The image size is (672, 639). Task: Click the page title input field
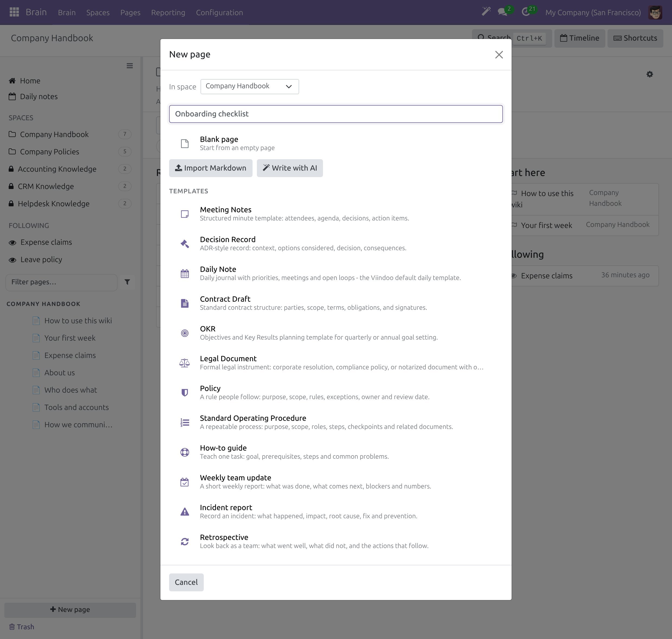pos(336,114)
